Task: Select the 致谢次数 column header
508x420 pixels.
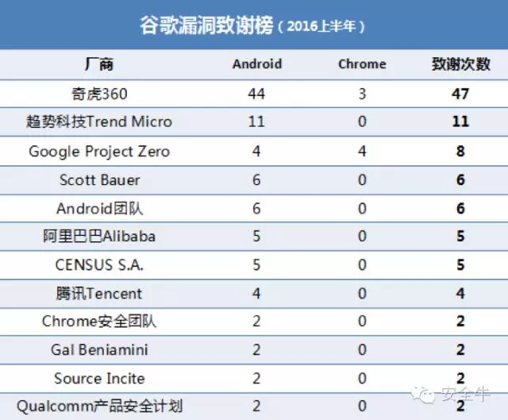Action: tap(460, 64)
